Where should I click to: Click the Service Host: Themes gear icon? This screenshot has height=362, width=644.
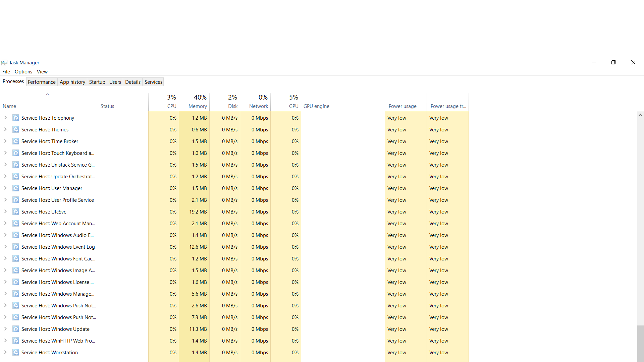(16, 130)
